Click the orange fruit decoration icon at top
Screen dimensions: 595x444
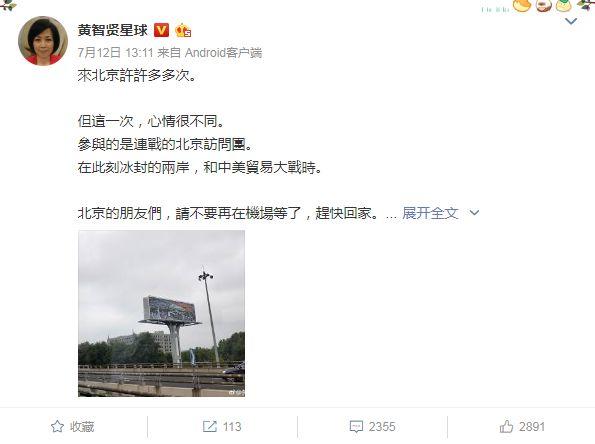[522, 5]
